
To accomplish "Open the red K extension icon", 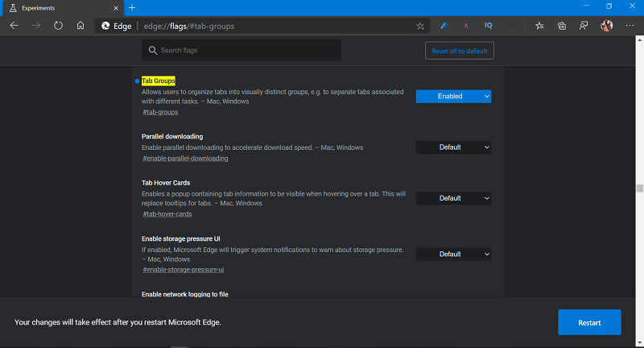I will (466, 26).
